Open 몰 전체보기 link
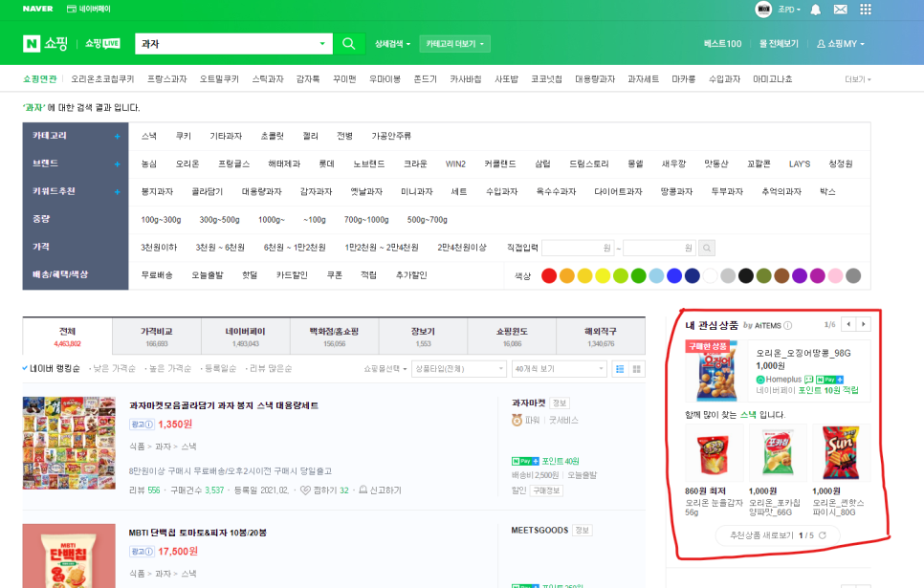Viewport: 924px width, 588px height. [779, 44]
